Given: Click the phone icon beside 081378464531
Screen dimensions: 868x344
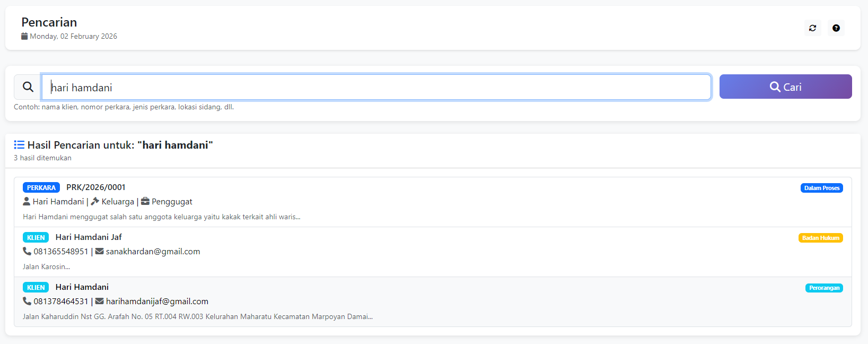Looking at the screenshot, I should pos(27,301).
